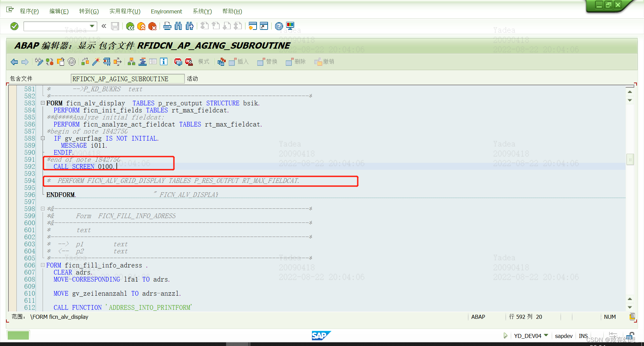644x346 pixels.
Task: Go back using the green Back icon
Action: (130, 26)
